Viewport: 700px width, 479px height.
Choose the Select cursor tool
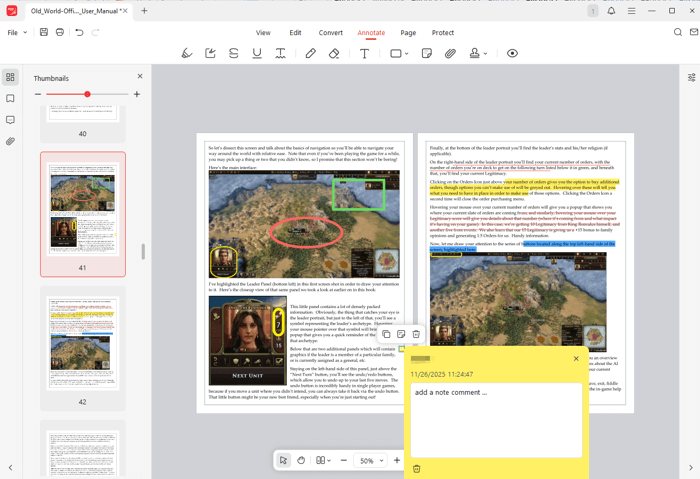[x=283, y=460]
